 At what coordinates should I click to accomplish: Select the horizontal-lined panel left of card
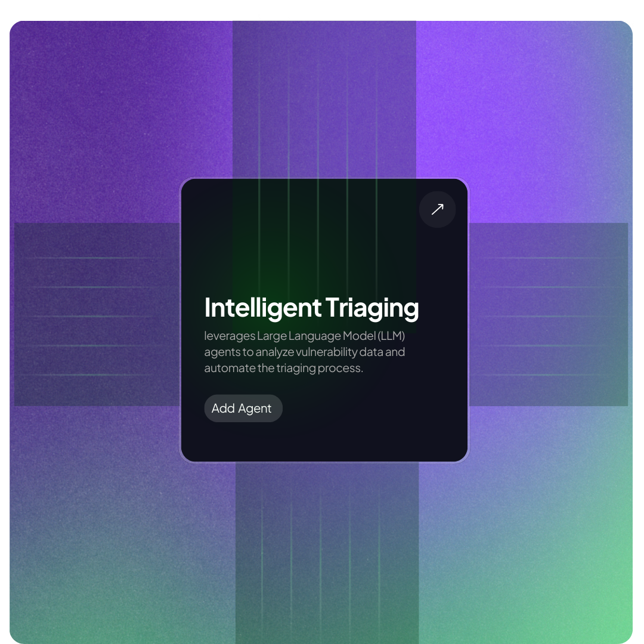pos(95,314)
